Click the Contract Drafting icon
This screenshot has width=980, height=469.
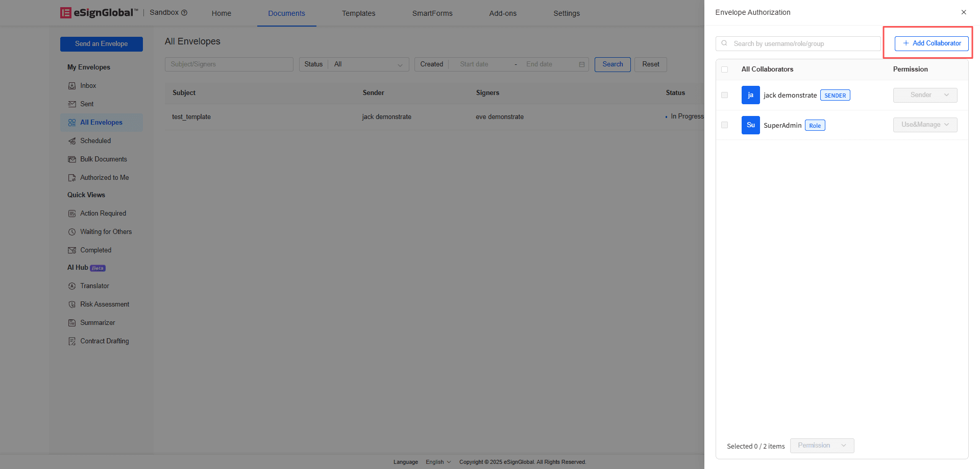[72, 341]
